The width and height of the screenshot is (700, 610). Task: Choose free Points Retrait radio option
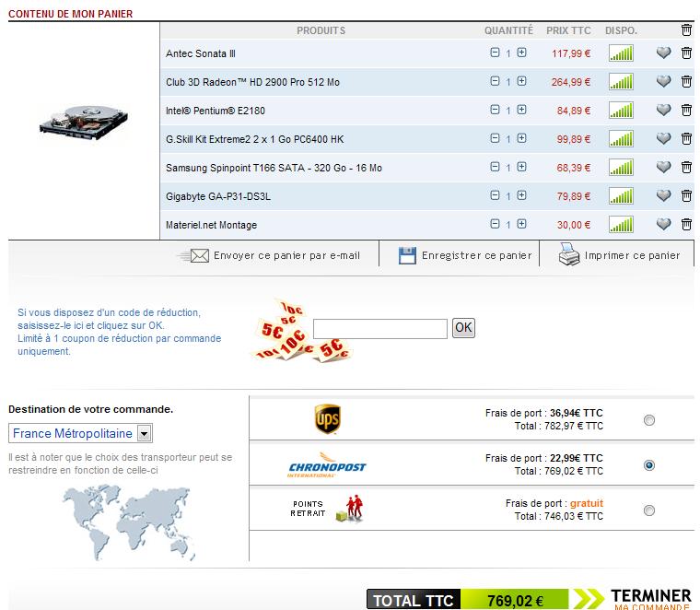[x=649, y=510]
